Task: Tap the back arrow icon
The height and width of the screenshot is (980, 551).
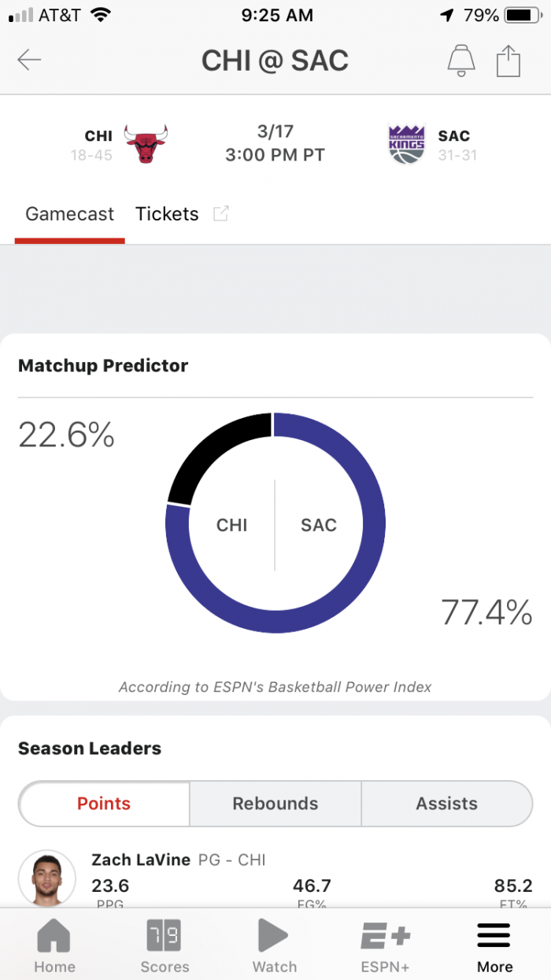Action: [x=29, y=60]
